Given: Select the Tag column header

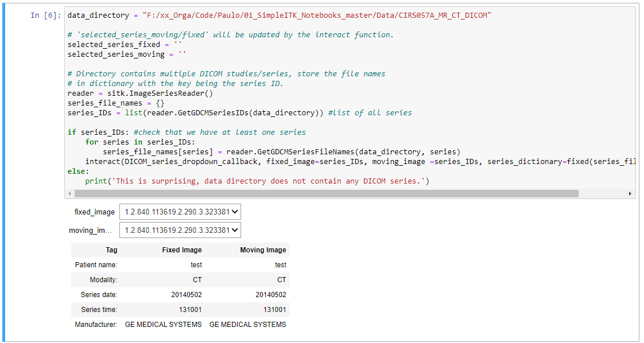Looking at the screenshot, I should point(111,250).
